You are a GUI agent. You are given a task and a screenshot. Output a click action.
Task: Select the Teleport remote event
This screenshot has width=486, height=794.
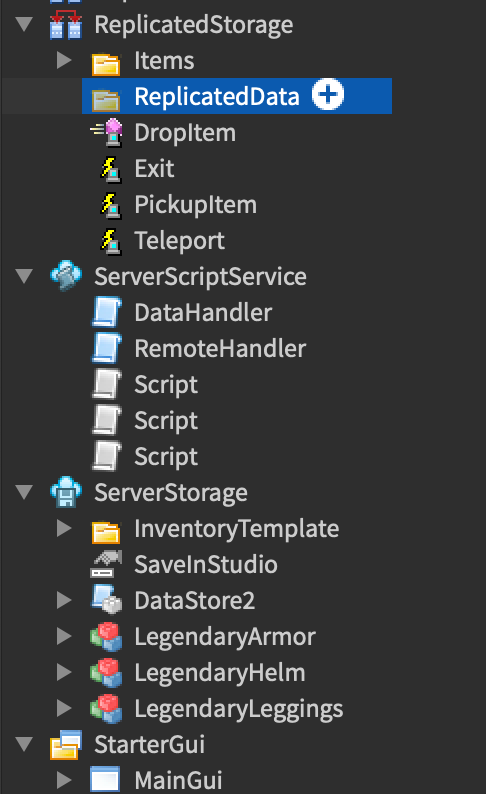180,241
